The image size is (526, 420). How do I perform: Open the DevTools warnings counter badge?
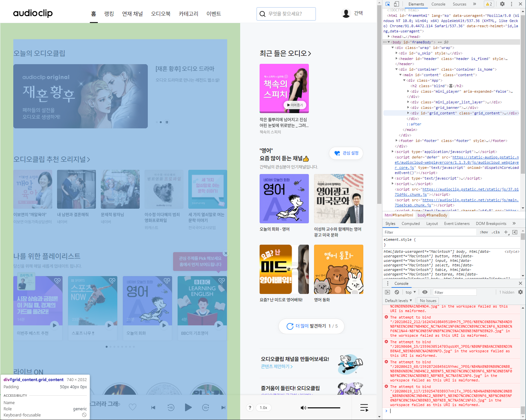[x=489, y=4]
